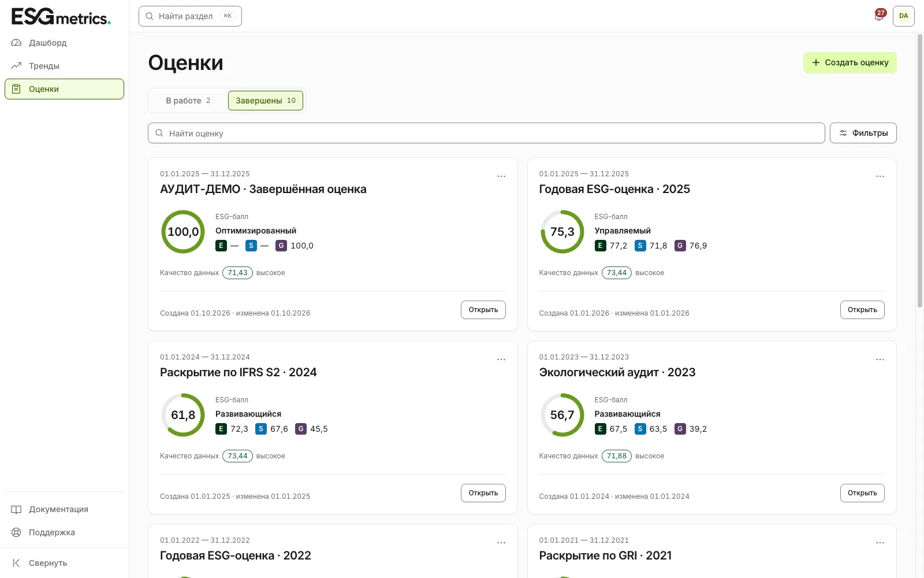Click the G badge on АУДИТ-ДЕМО card
Viewport: 924px width, 578px height.
click(x=281, y=246)
